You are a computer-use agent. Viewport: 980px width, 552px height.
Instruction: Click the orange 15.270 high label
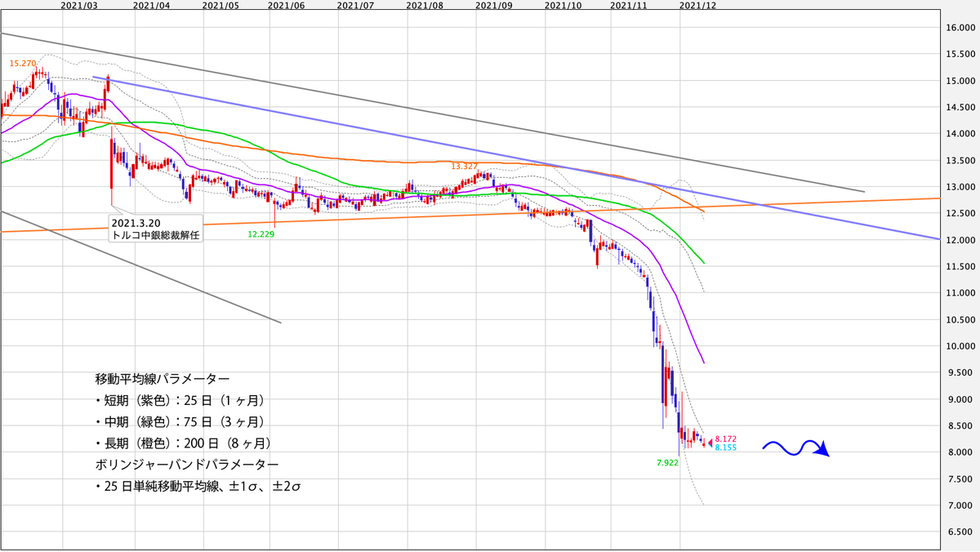pos(21,63)
